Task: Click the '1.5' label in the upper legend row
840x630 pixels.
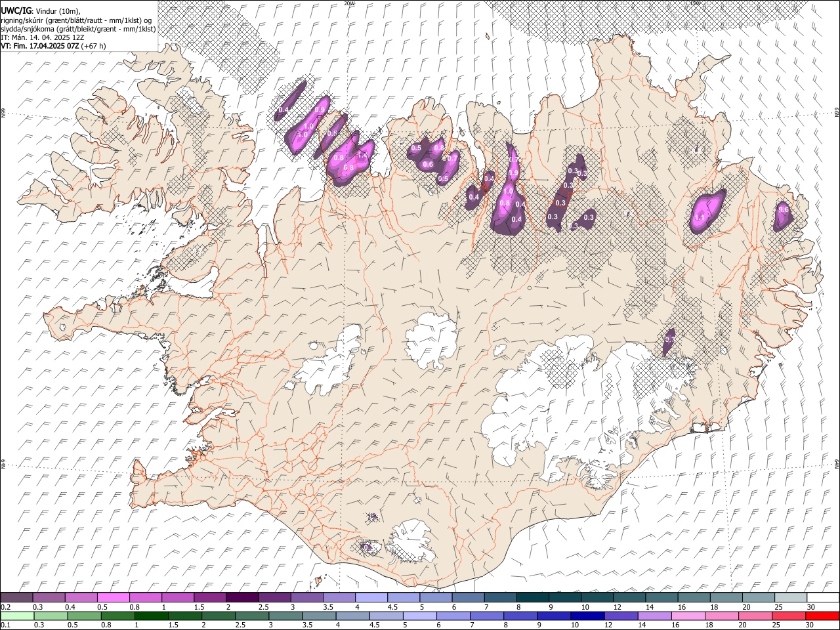Action: pyautogui.click(x=199, y=607)
